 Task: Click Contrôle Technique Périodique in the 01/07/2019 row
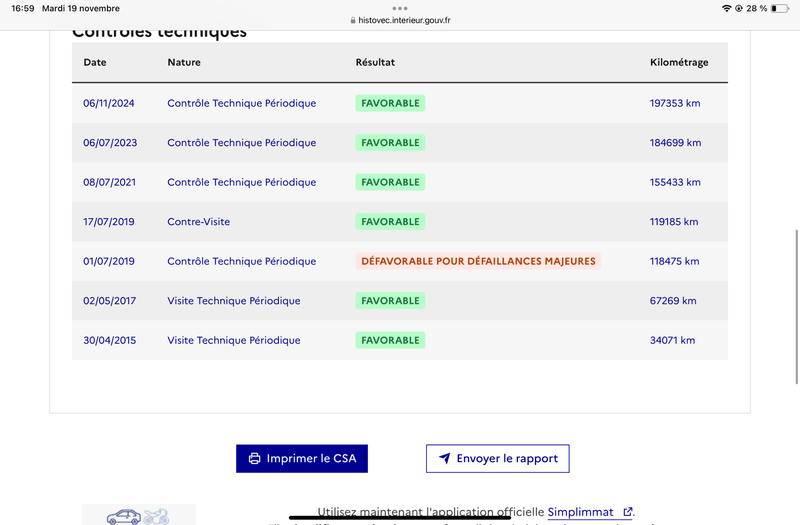click(x=242, y=261)
